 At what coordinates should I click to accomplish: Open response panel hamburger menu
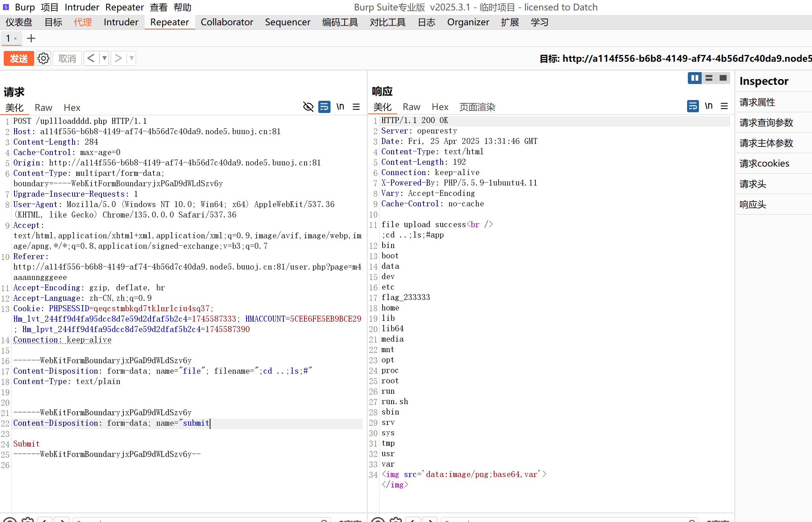(724, 106)
